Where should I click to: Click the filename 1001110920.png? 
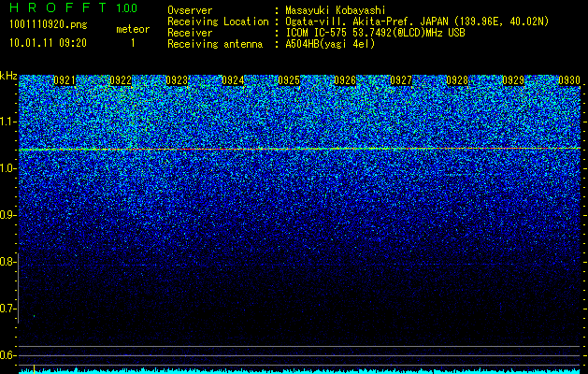(49, 25)
